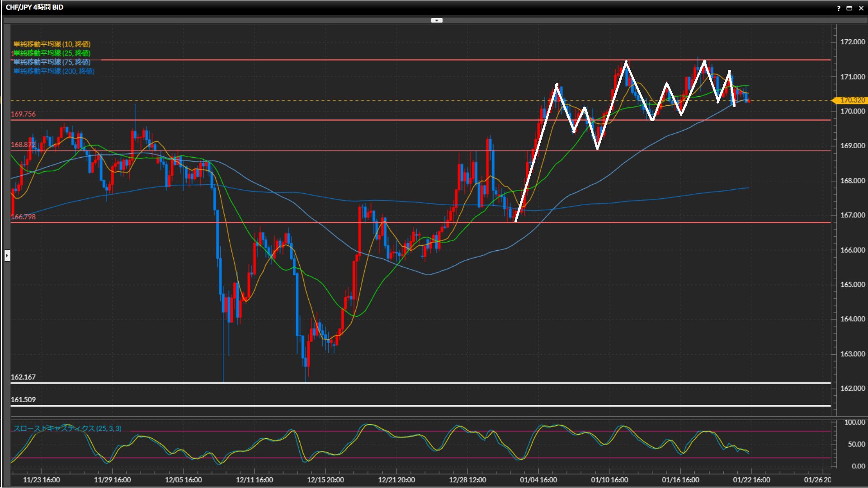Image resolution: width=868 pixels, height=488 pixels.
Task: Select the 166.798 horizontal line label
Action: point(23,216)
